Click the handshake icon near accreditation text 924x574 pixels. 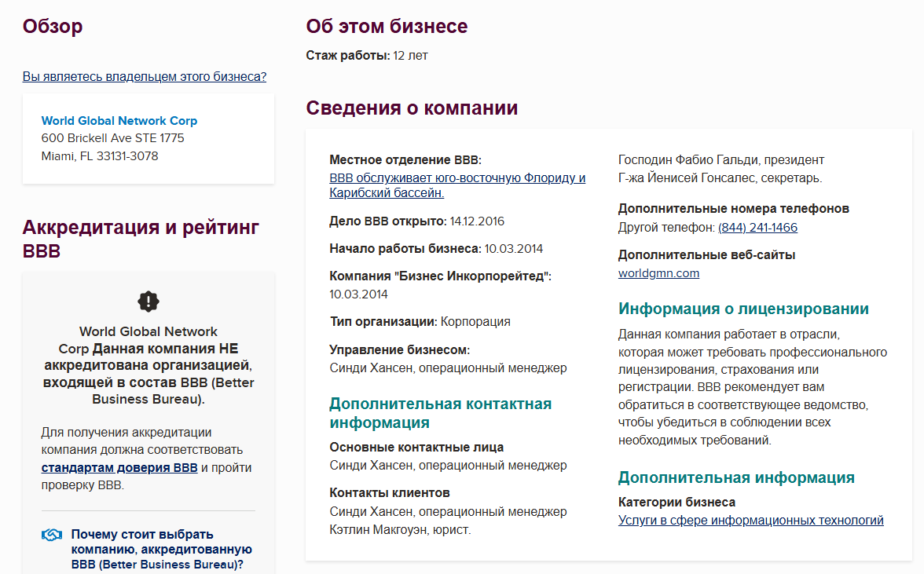[x=52, y=535]
